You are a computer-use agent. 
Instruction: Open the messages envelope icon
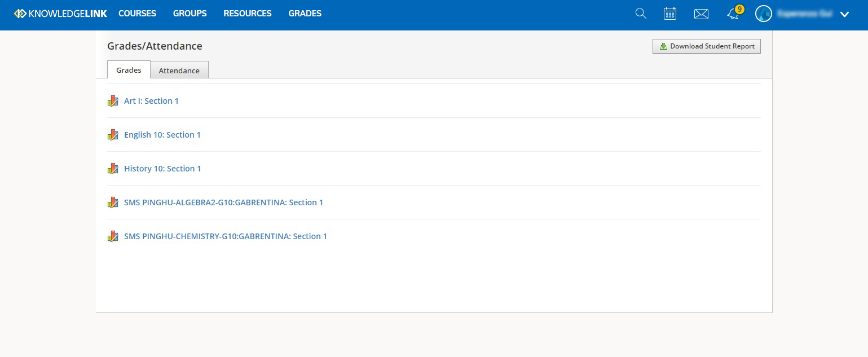click(x=701, y=14)
